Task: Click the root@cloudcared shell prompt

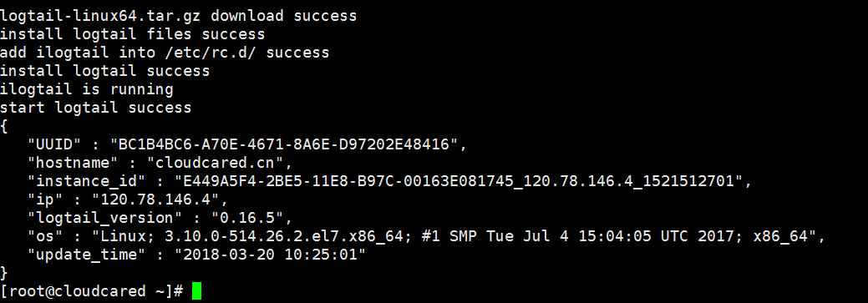Action: point(92,290)
